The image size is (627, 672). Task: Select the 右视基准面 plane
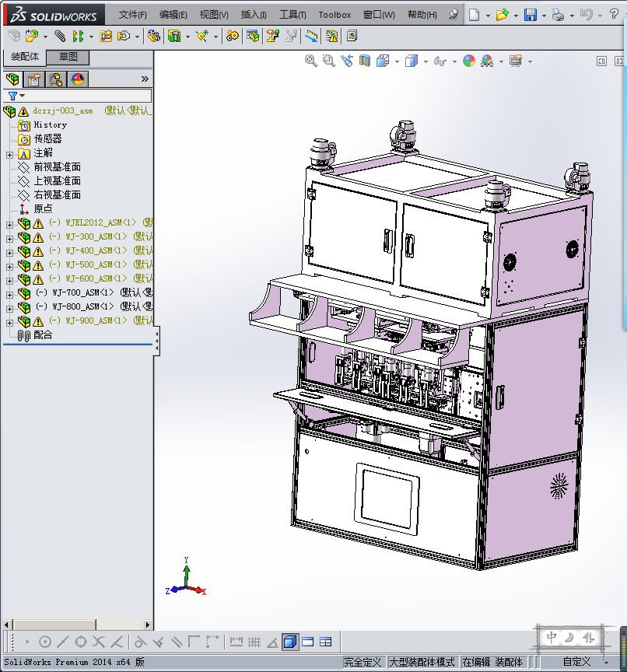[57, 194]
